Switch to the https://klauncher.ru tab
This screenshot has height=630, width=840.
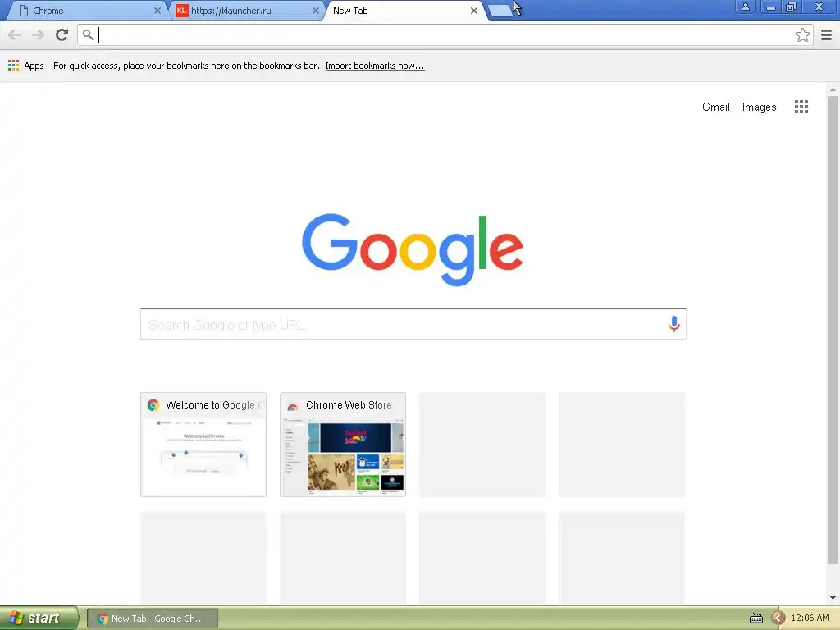coord(246,11)
